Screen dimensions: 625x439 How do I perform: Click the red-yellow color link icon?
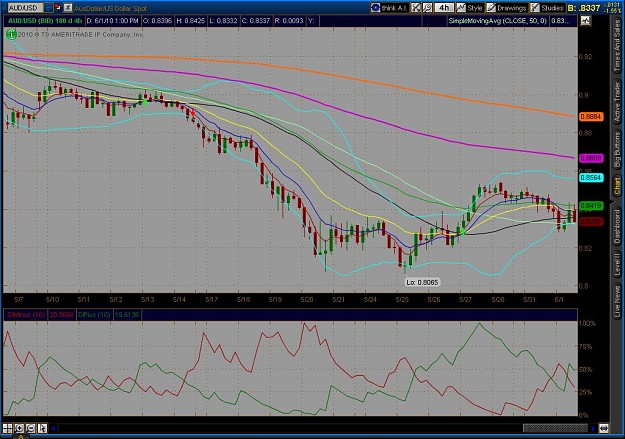58,7
